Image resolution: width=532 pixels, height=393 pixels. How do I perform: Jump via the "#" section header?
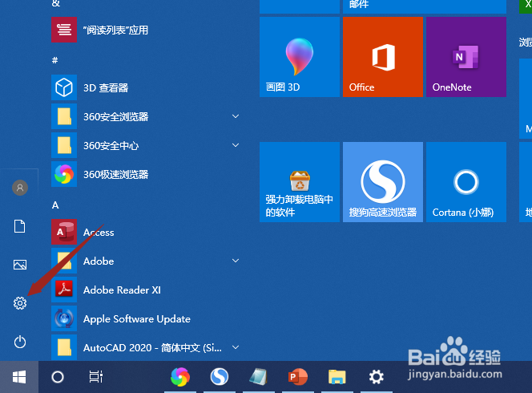[54, 60]
